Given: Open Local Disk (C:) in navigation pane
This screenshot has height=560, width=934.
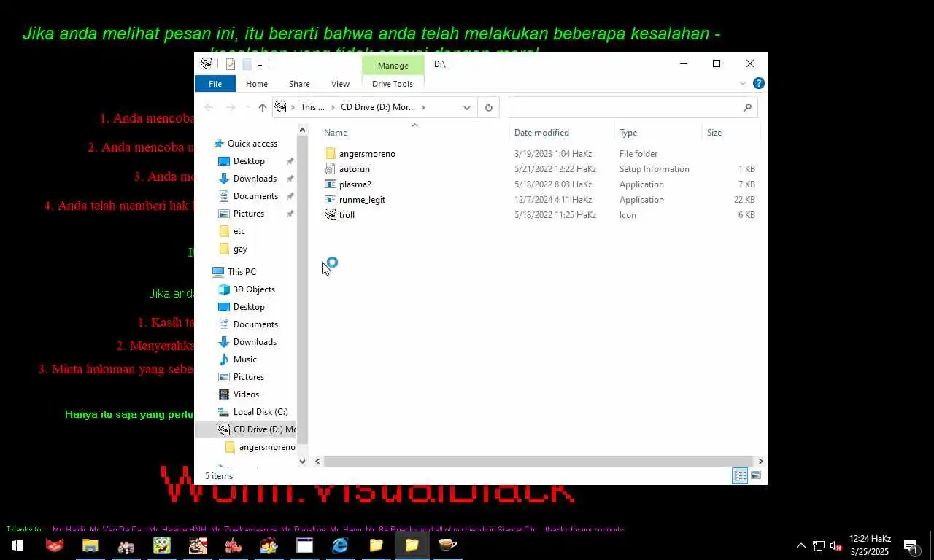Looking at the screenshot, I should tap(260, 412).
